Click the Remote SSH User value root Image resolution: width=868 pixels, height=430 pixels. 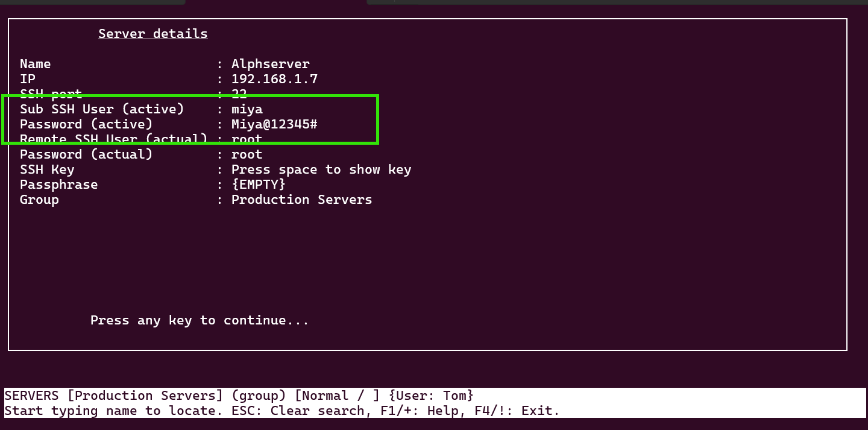[247, 139]
